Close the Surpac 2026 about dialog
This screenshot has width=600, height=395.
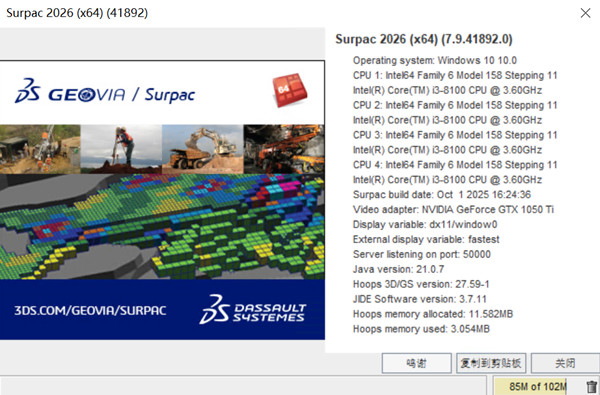coord(585,13)
